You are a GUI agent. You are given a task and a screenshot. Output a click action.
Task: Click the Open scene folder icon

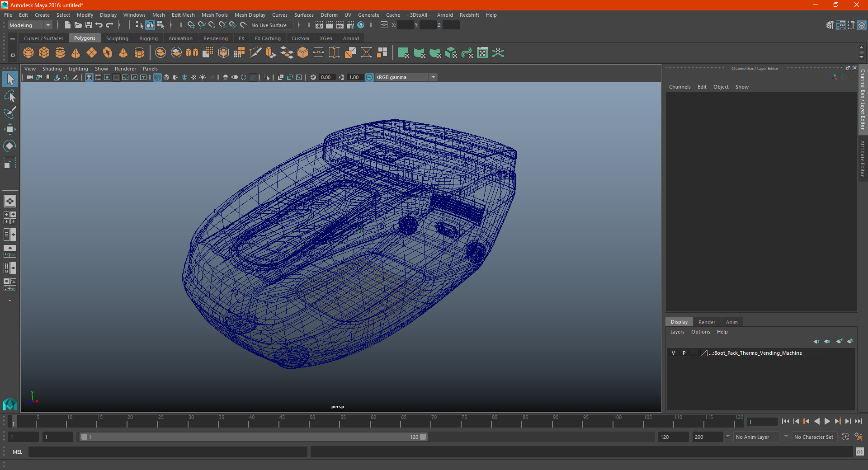pos(78,25)
